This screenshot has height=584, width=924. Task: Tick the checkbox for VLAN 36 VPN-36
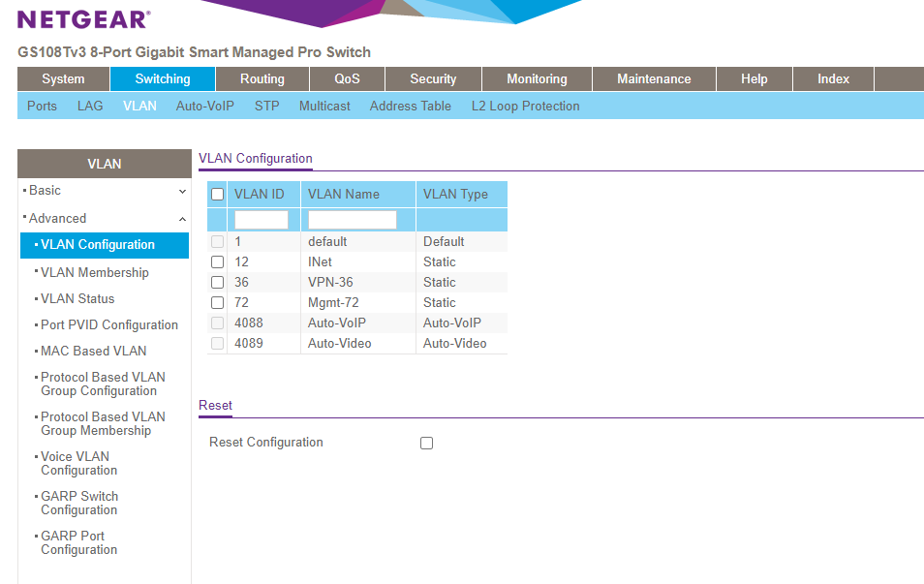217,283
